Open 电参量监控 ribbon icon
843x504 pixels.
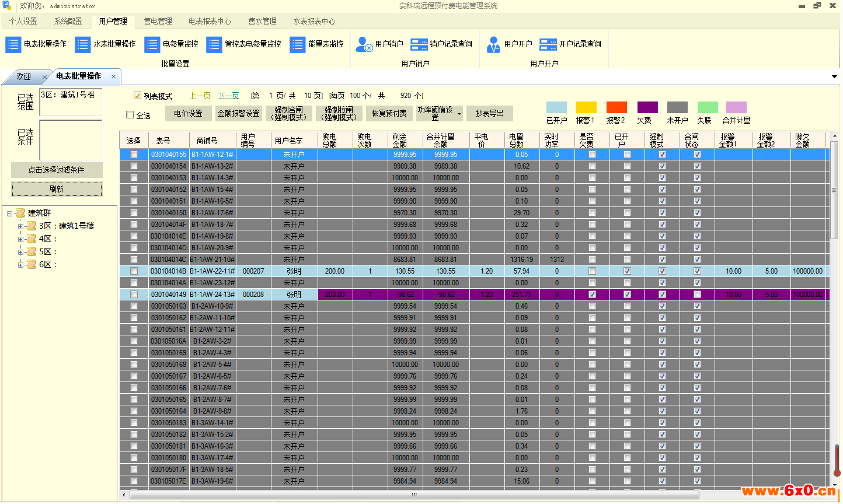click(x=152, y=44)
